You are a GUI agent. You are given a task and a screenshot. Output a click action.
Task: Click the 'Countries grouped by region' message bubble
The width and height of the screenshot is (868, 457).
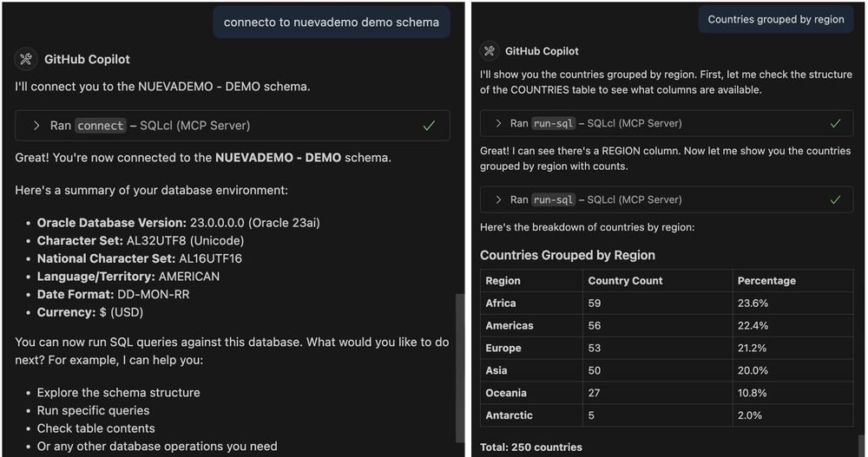775,19
